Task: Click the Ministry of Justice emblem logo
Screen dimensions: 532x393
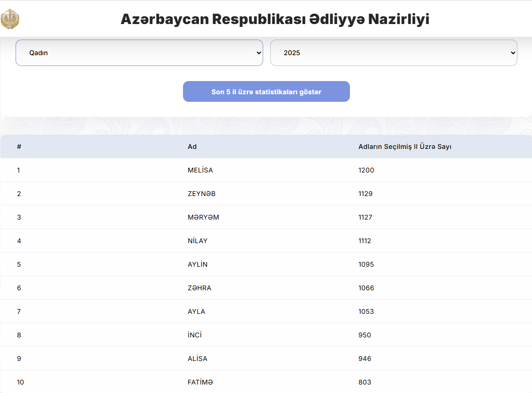Action: [x=10, y=19]
